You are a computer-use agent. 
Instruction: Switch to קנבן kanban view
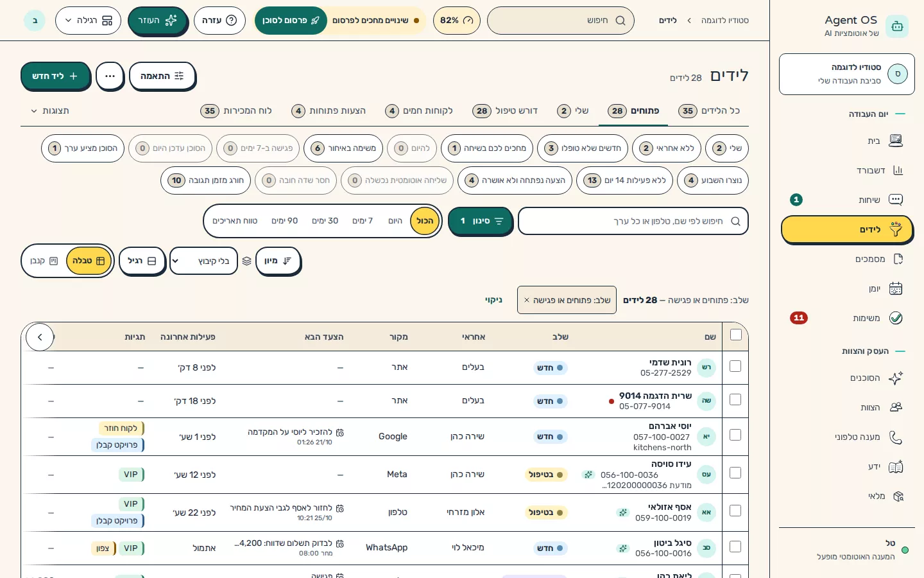coord(44,261)
